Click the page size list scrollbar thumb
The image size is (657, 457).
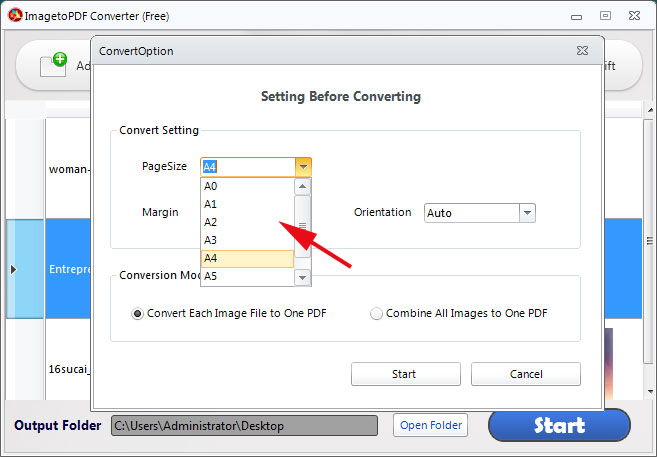(x=303, y=226)
